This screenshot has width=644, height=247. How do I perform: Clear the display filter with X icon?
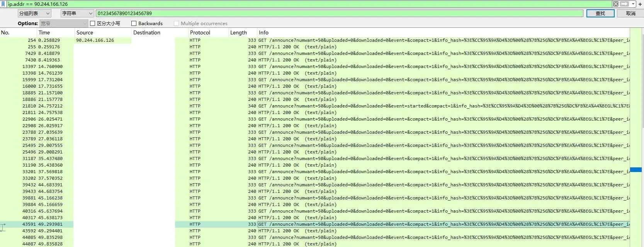coord(616,4)
